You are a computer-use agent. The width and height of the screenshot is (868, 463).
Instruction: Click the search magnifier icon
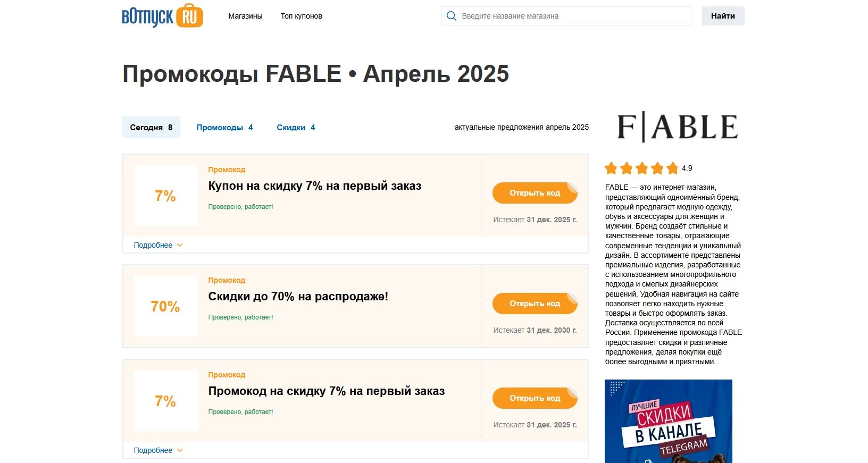452,16
